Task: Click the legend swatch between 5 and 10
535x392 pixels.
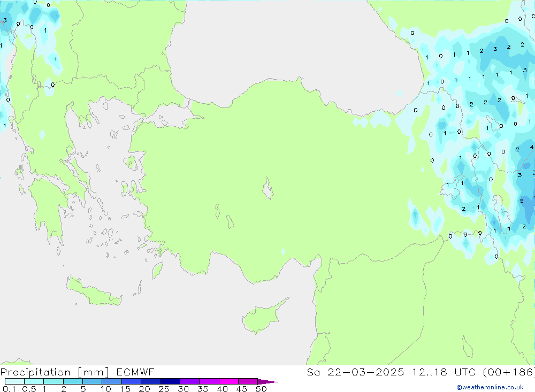Action: coord(93,381)
